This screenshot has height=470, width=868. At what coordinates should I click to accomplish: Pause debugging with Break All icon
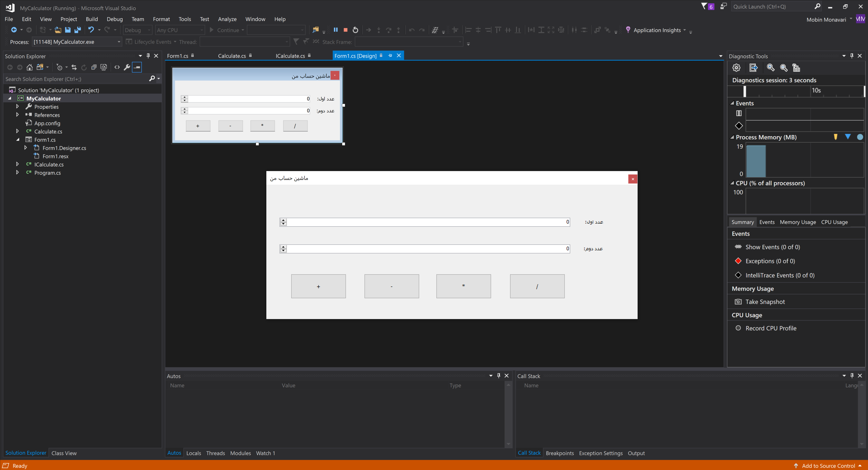(x=336, y=30)
